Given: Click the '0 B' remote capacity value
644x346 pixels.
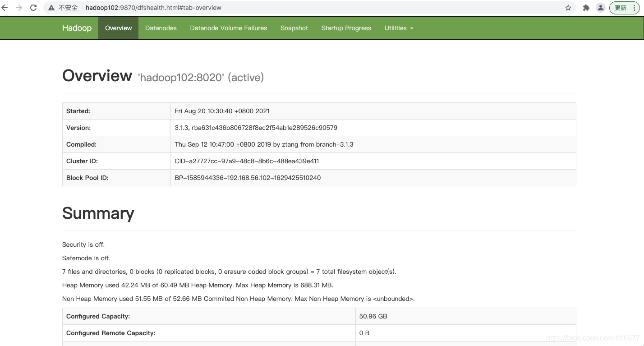Looking at the screenshot, I should coord(364,333).
